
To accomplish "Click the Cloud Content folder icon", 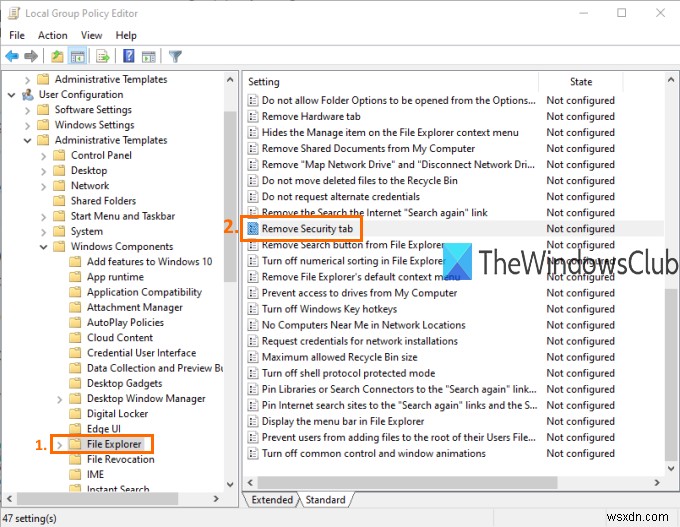I will click(x=75, y=337).
